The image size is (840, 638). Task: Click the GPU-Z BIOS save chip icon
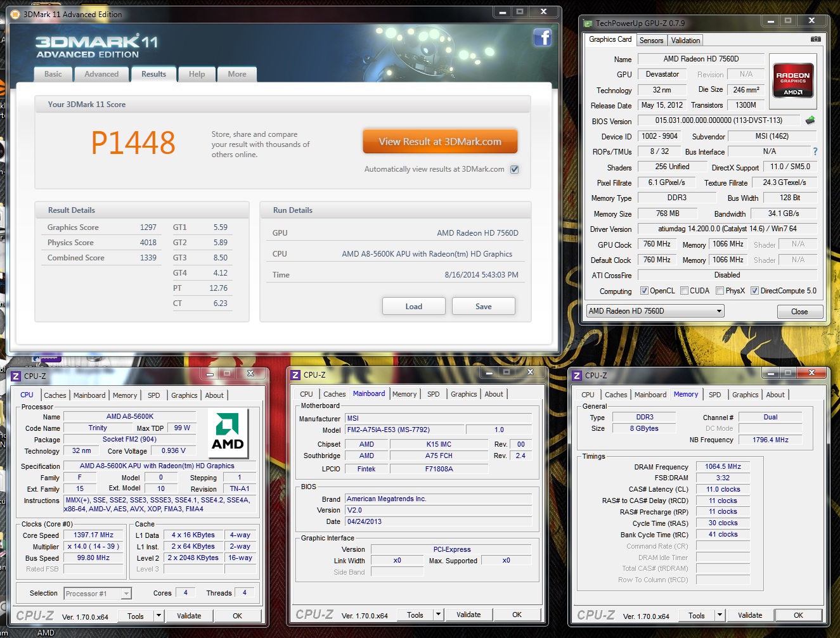(x=810, y=120)
